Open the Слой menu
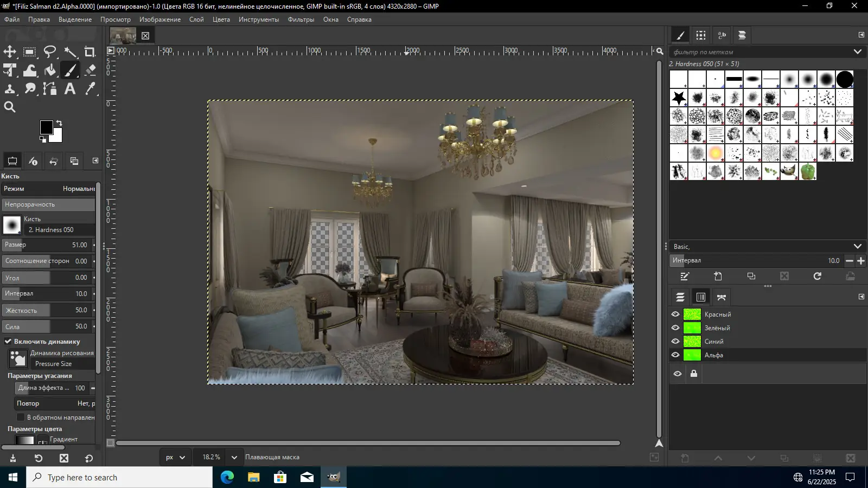 click(196, 20)
